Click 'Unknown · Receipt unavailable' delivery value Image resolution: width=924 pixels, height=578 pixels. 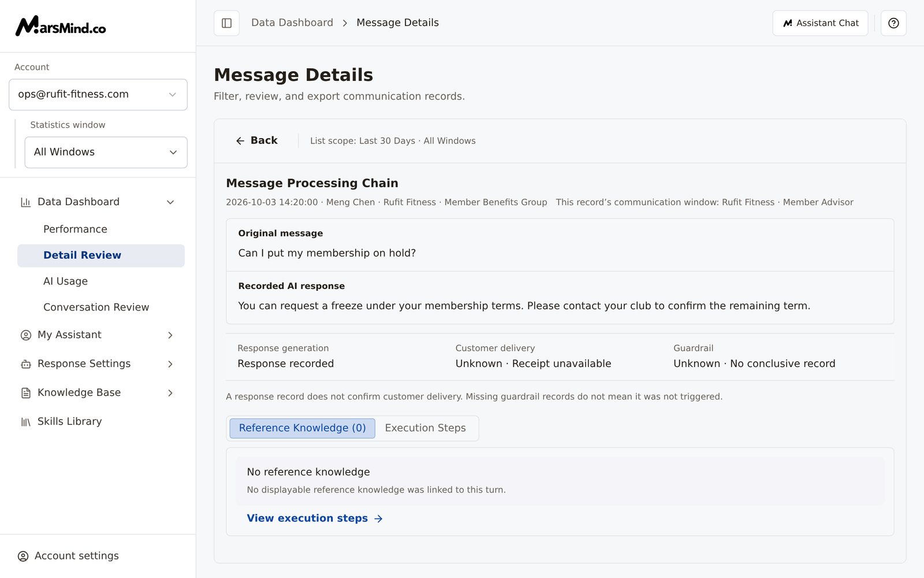tap(533, 364)
